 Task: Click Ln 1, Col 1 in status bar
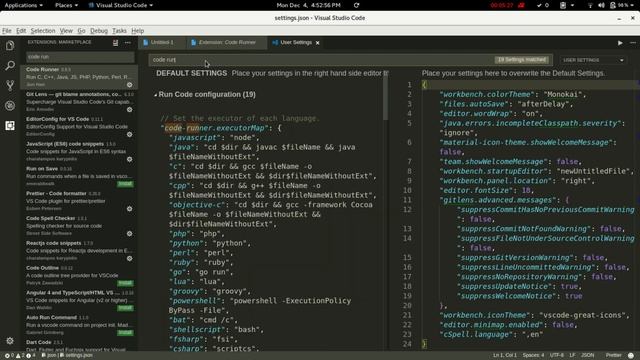point(504,356)
